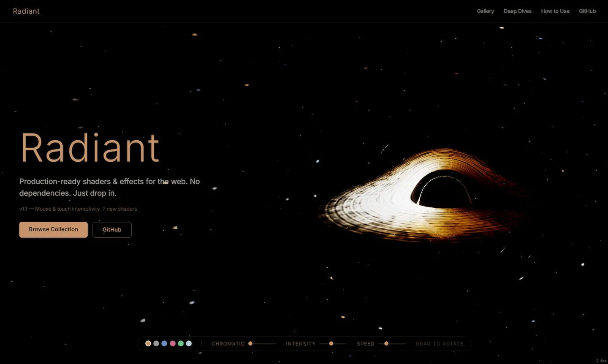Select the pink color swatch

(172, 343)
